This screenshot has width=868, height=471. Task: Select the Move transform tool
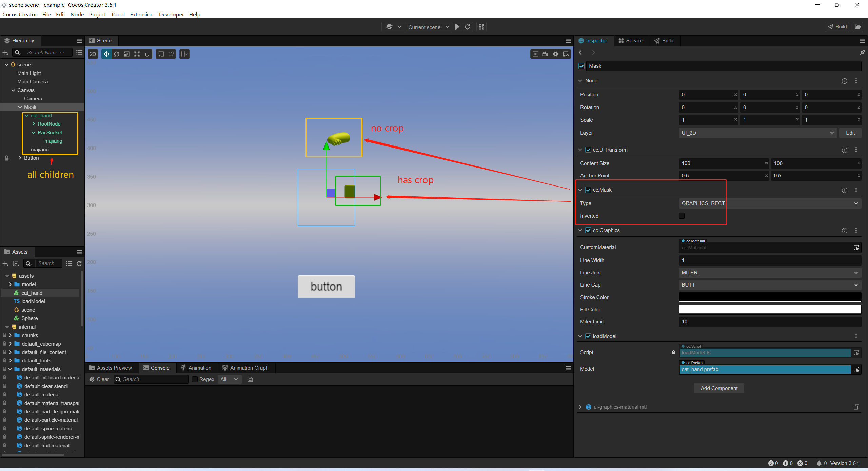point(106,54)
